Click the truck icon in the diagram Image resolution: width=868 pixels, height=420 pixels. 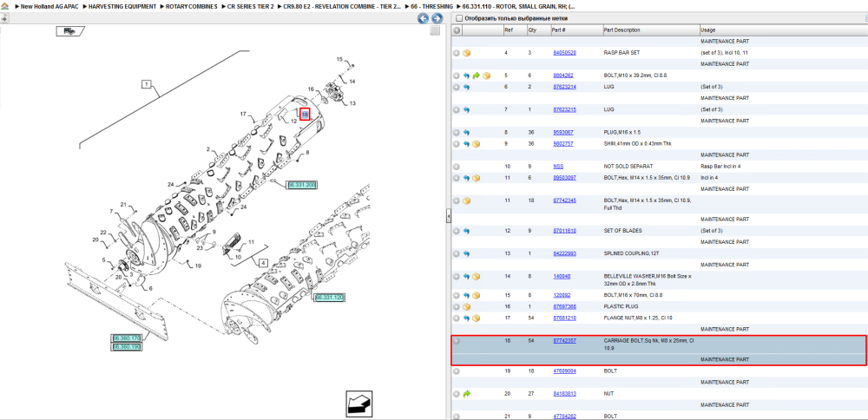[x=69, y=31]
